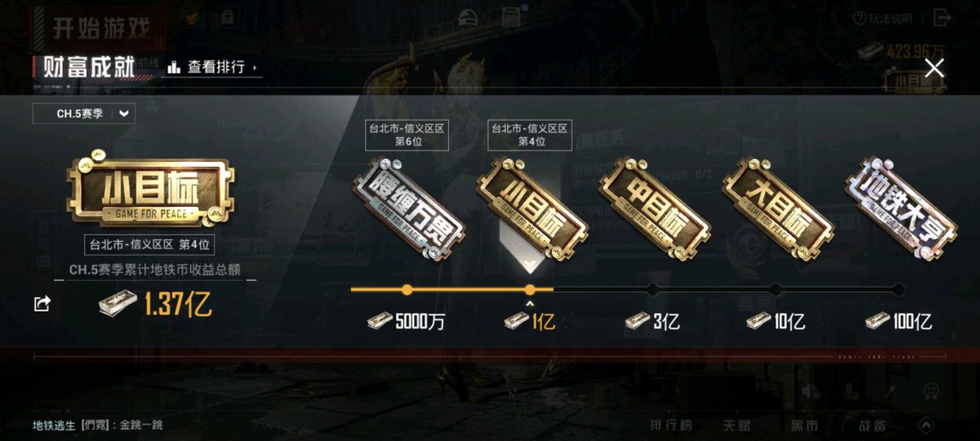Click the 小目标 badge on the progress track
The width and height of the screenshot is (980, 441).
point(532,209)
